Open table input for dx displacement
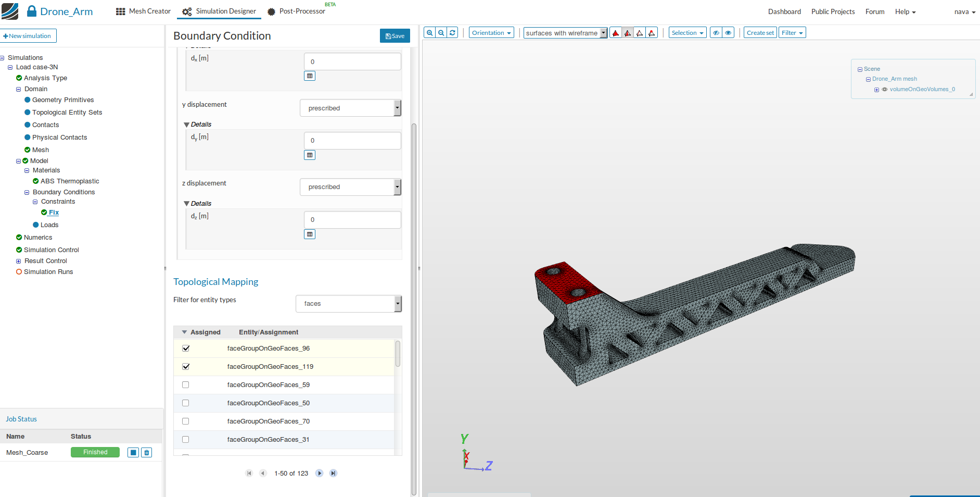 pos(310,76)
